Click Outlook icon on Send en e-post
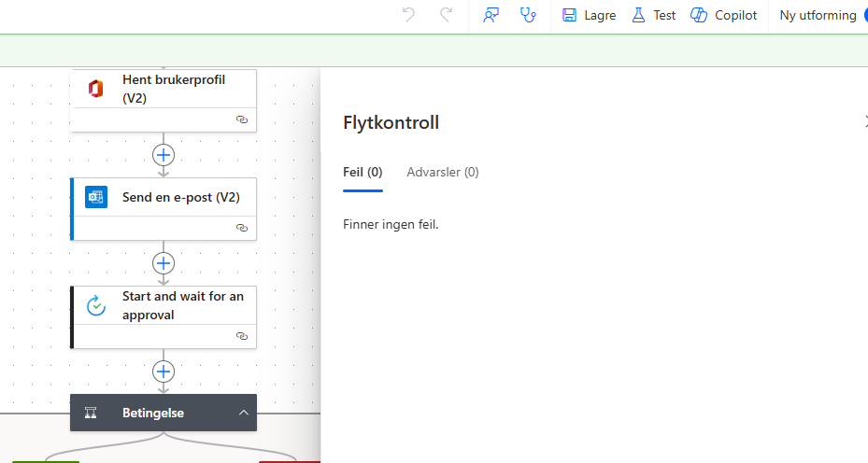Viewport: 868px width, 463px height. [95, 197]
